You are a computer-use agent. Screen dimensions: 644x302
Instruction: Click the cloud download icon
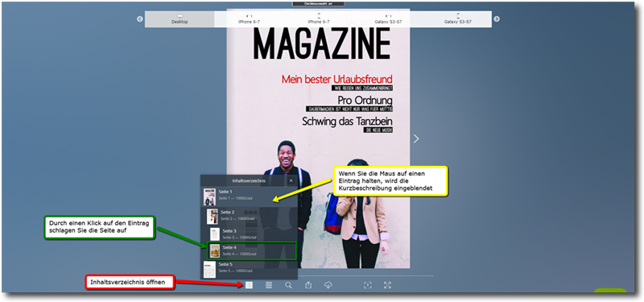coord(328,285)
